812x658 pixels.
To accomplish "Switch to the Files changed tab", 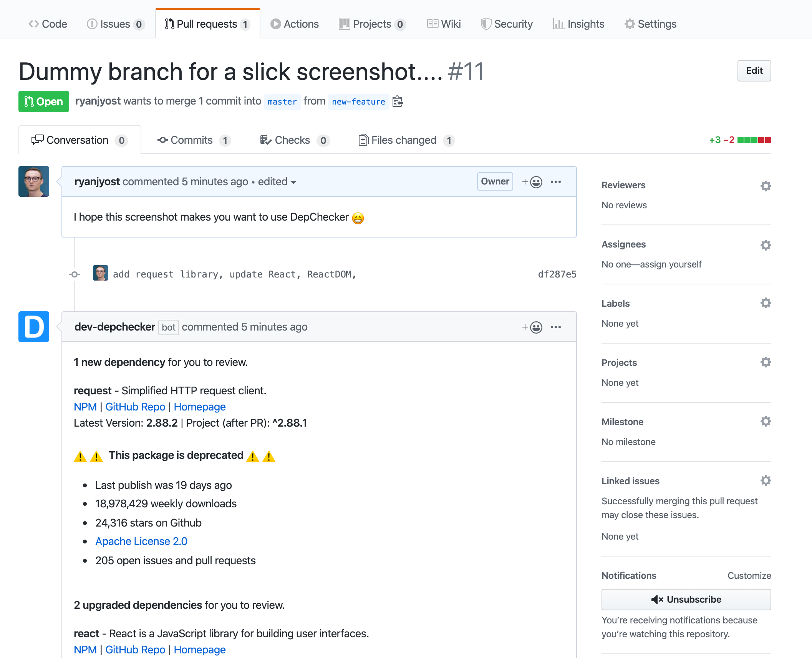I will click(406, 140).
